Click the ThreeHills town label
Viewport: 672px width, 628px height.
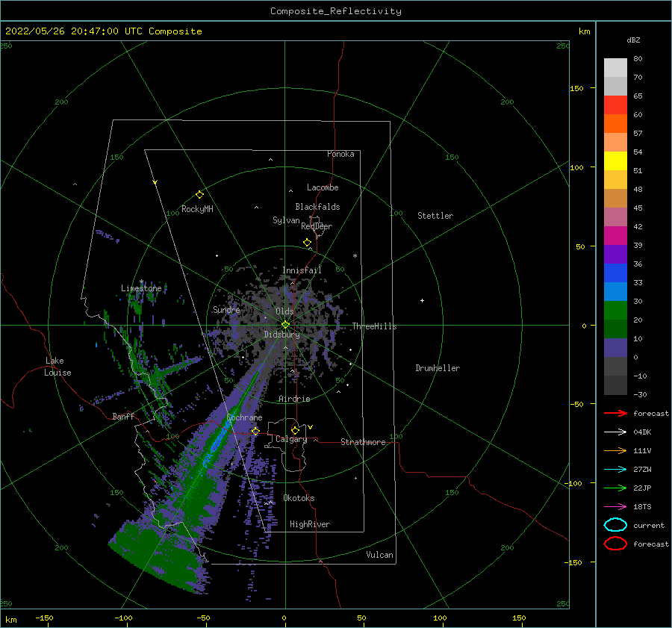[x=375, y=326]
